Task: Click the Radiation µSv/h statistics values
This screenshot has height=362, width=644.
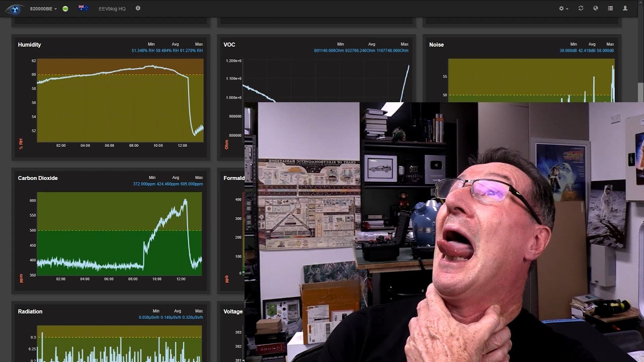Action: coord(171,317)
